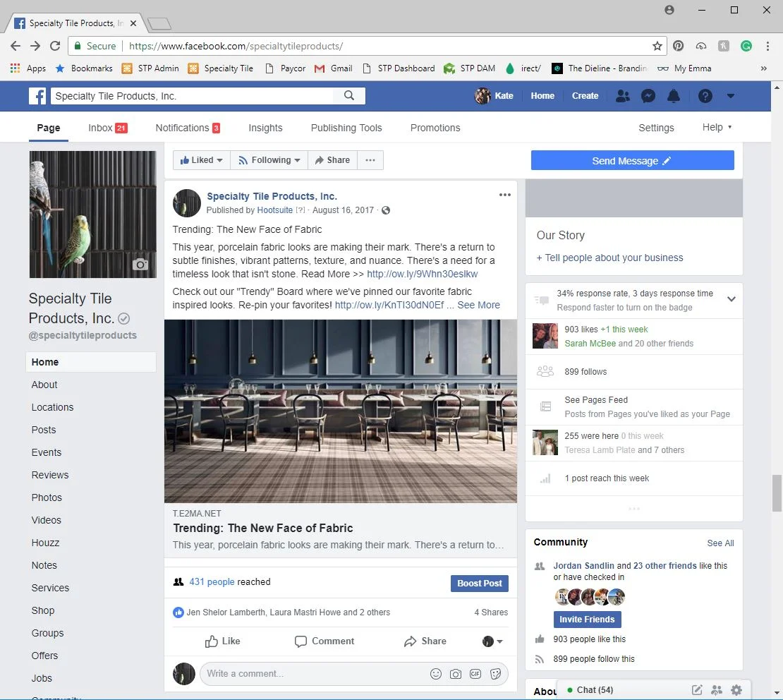Open the Quick Help question mark icon
The height and width of the screenshot is (700, 783).
[705, 96]
